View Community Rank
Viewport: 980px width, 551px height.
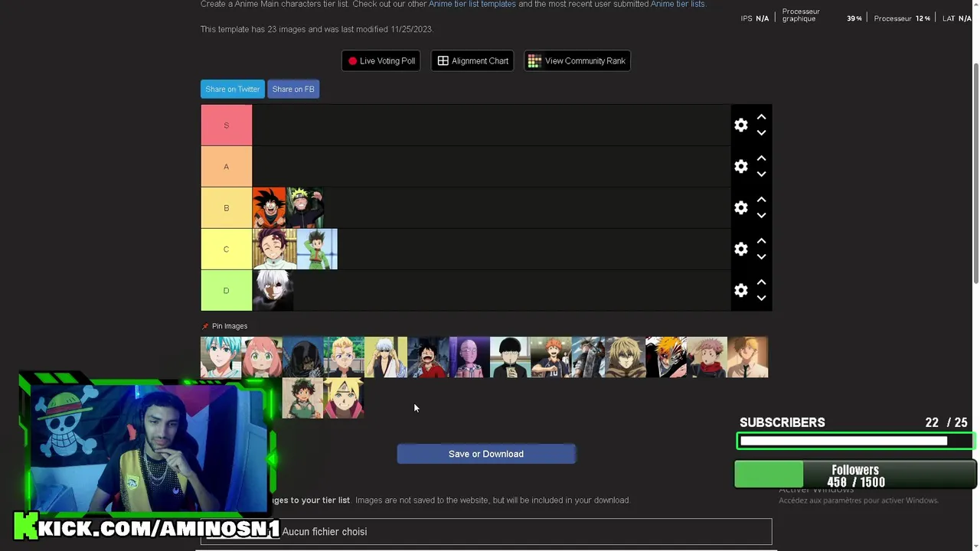coord(577,60)
